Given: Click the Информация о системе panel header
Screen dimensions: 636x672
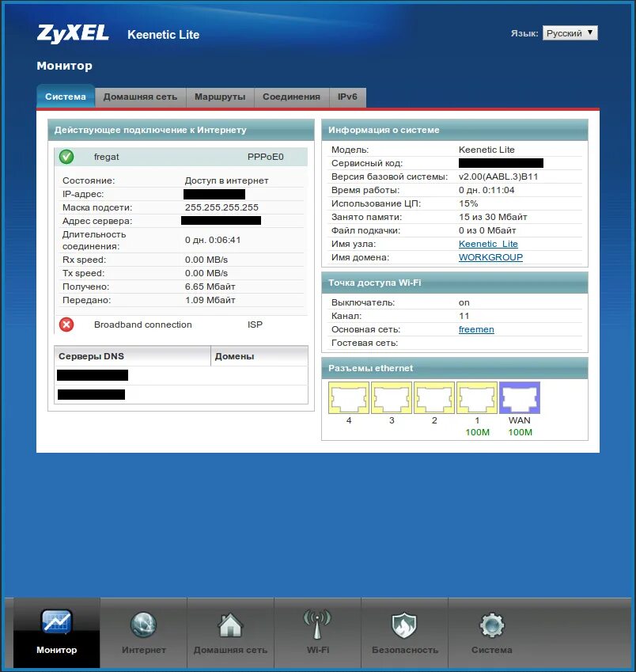Looking at the screenshot, I should (455, 130).
